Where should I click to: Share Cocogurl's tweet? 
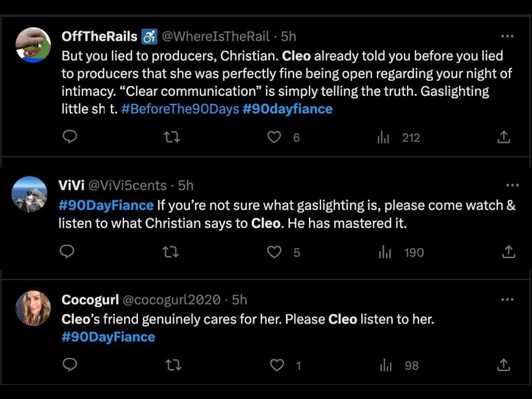click(503, 365)
